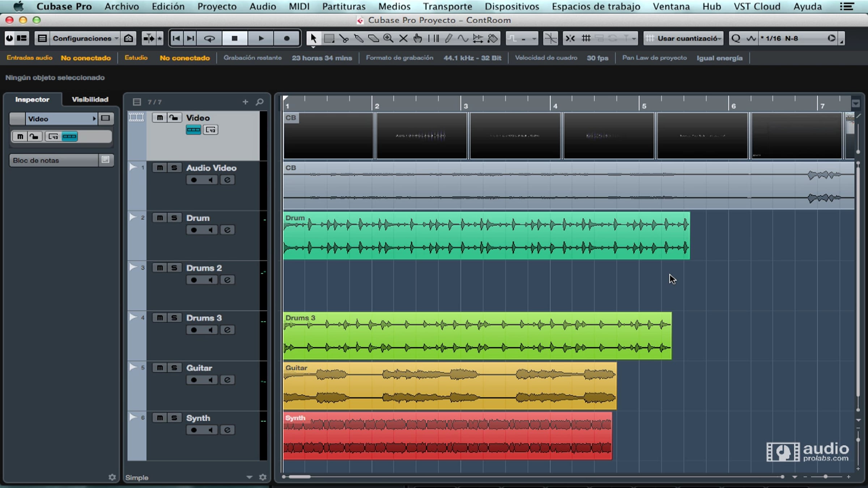Open the track search magnifier icon

coord(259,102)
